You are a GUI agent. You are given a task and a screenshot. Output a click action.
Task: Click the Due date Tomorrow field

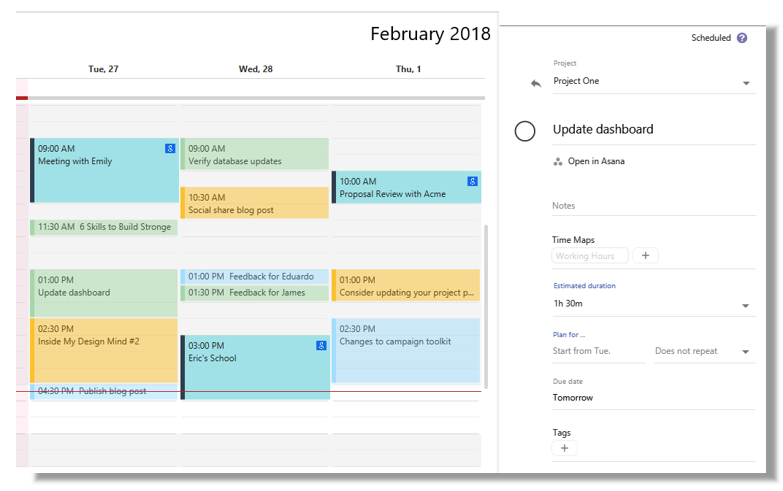tap(654, 398)
